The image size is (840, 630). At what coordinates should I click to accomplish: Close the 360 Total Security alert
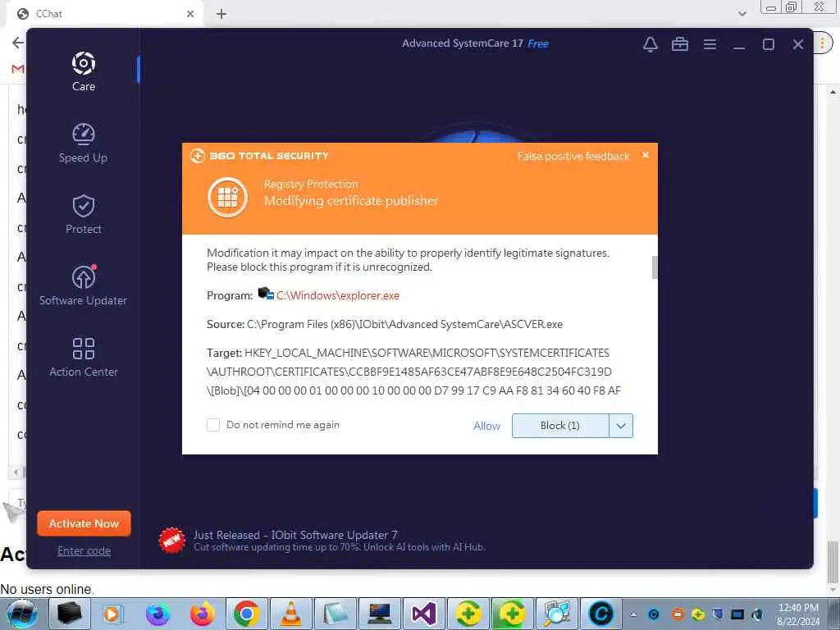tap(646, 155)
